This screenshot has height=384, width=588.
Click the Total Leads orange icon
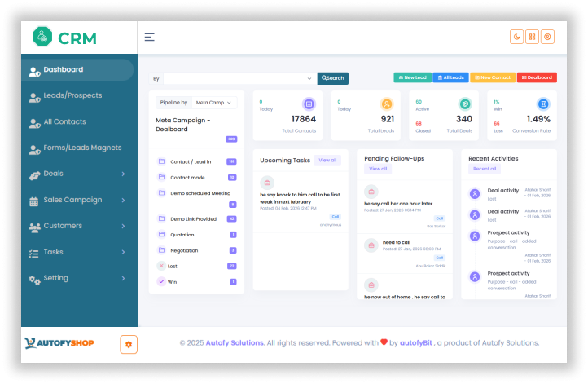coord(387,104)
